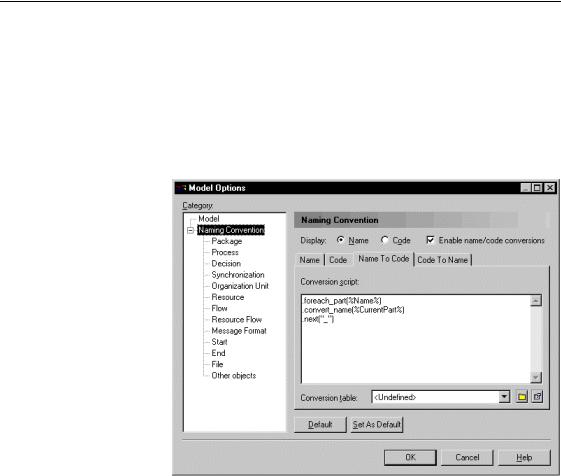Close the Model Options dialog
Viewport: 561px width, 476px height.
pyautogui.click(x=550, y=188)
